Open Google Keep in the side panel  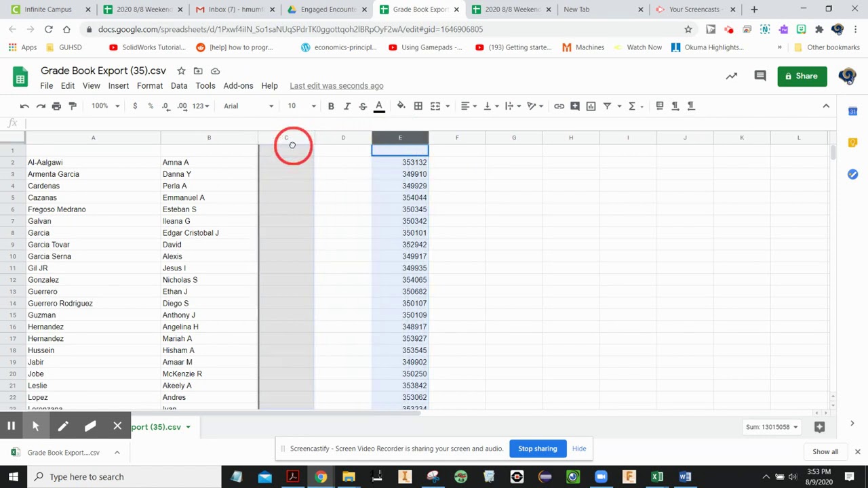click(852, 143)
